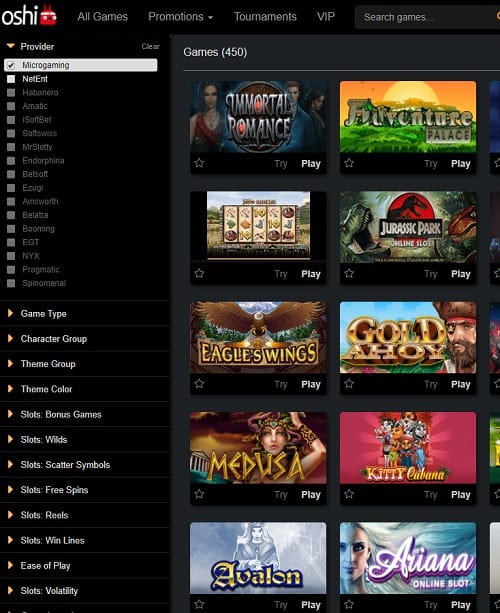
Task: Click the star under Kitty Cabana
Action: pyautogui.click(x=349, y=494)
